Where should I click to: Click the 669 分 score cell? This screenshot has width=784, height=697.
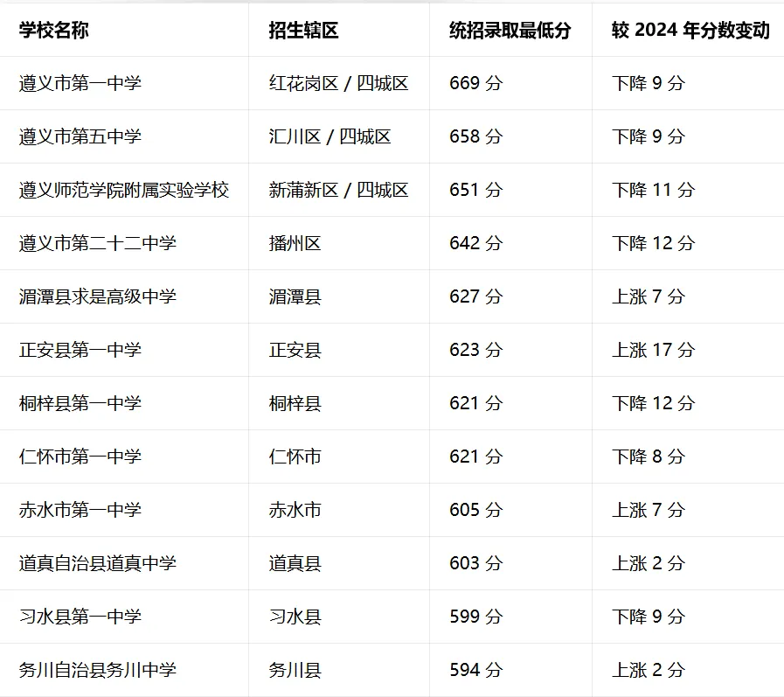tap(473, 83)
